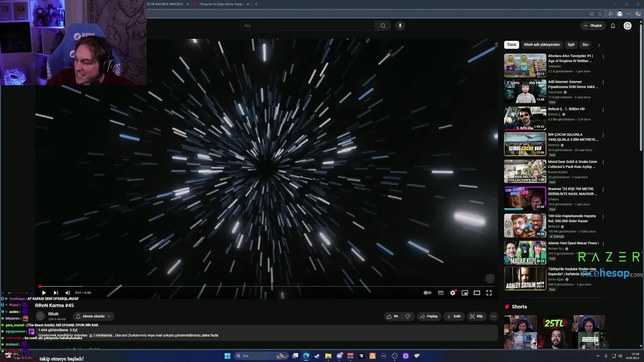
Task: Mute the video player volume
Action: point(67,293)
